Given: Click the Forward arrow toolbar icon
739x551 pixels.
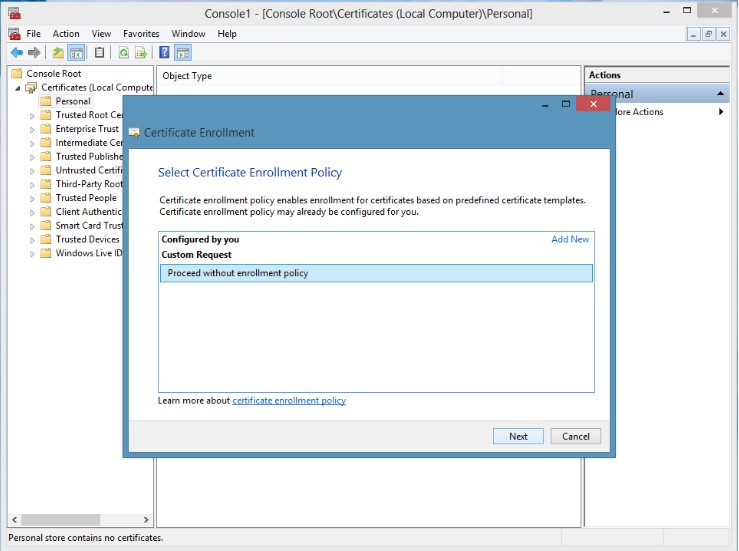Looking at the screenshot, I should click(x=34, y=53).
